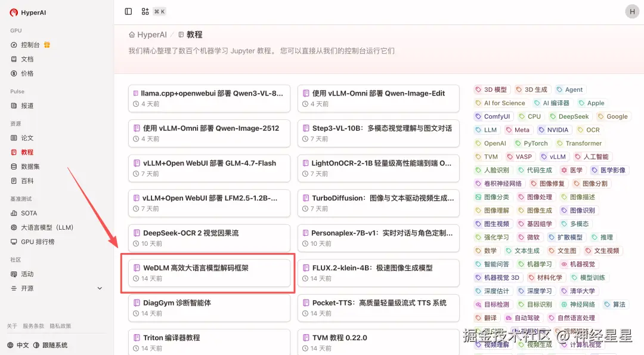Change language via 中文 selector
Image resolution: width=644 pixels, height=355 pixels.
pyautogui.click(x=18, y=345)
